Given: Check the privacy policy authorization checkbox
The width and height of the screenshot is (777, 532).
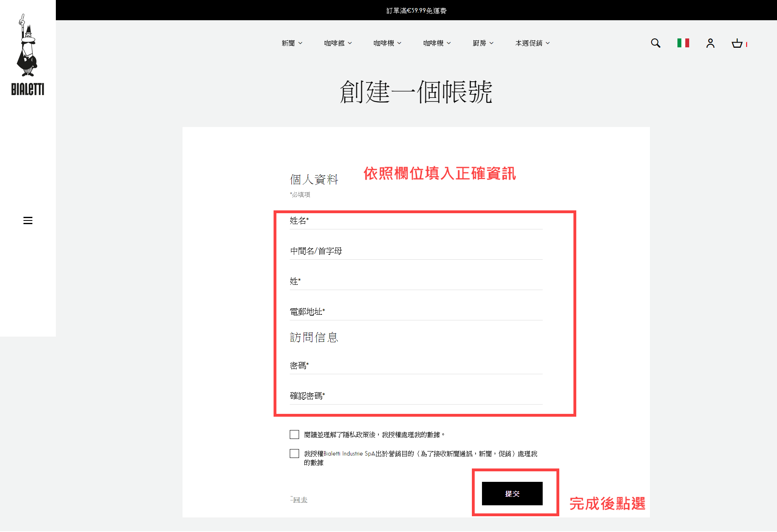Looking at the screenshot, I should click(294, 435).
